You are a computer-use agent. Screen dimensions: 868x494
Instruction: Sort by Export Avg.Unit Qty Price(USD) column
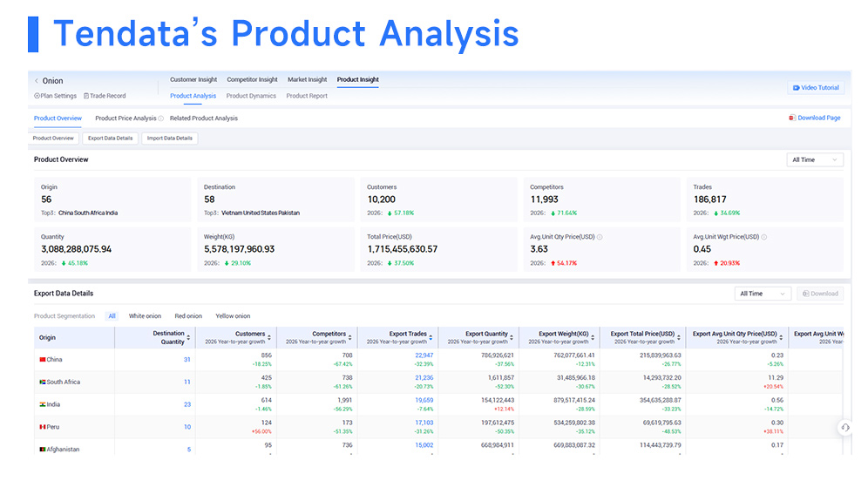tap(781, 337)
